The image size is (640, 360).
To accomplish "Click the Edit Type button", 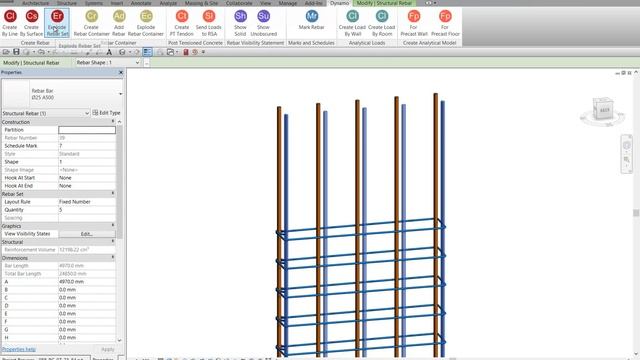I will [x=106, y=113].
